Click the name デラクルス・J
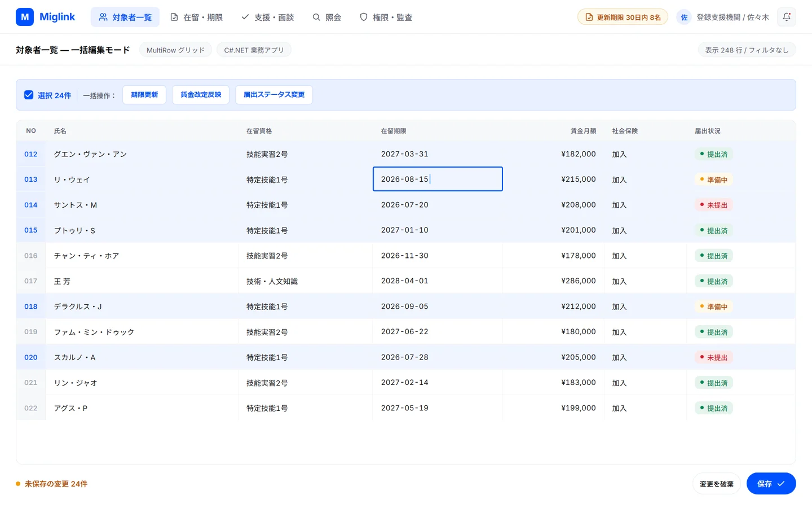The image size is (812, 508). (x=78, y=306)
